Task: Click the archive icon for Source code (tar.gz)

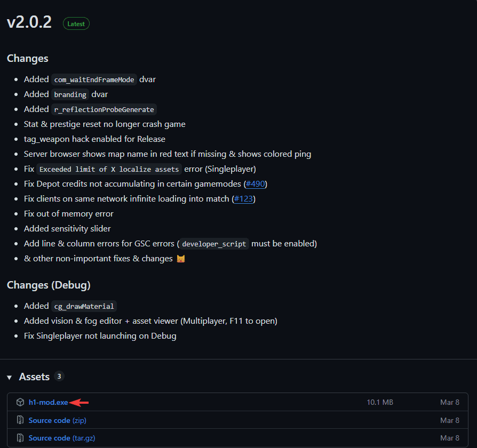Action: [x=20, y=438]
